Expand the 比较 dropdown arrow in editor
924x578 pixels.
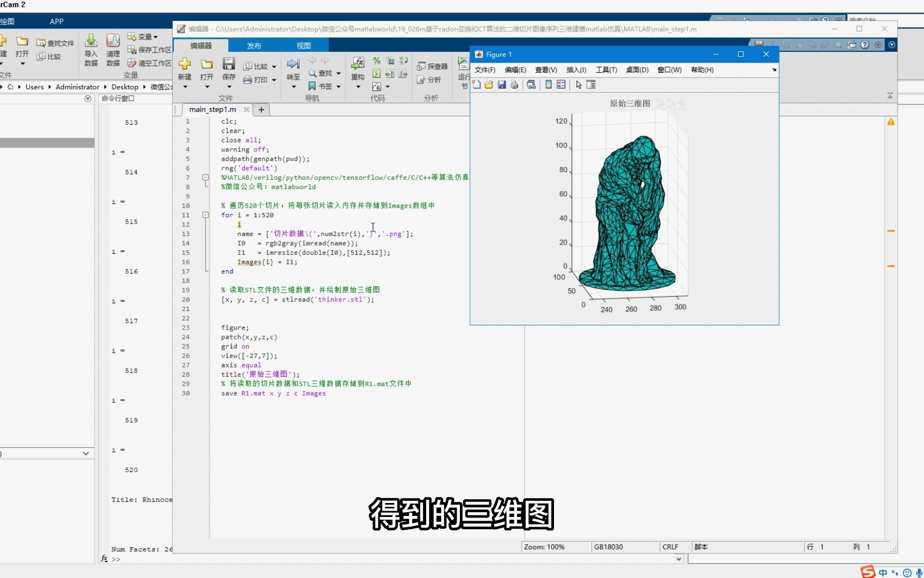[274, 67]
